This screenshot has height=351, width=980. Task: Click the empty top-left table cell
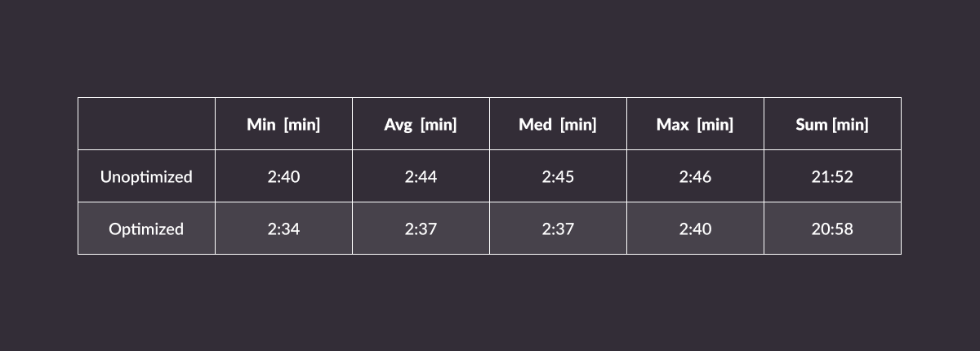[146, 124]
